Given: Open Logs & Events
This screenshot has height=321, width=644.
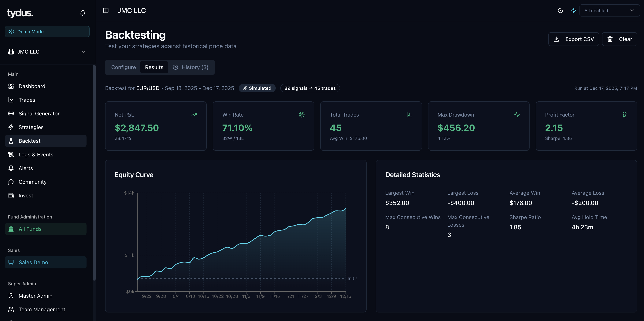Looking at the screenshot, I should tap(36, 154).
